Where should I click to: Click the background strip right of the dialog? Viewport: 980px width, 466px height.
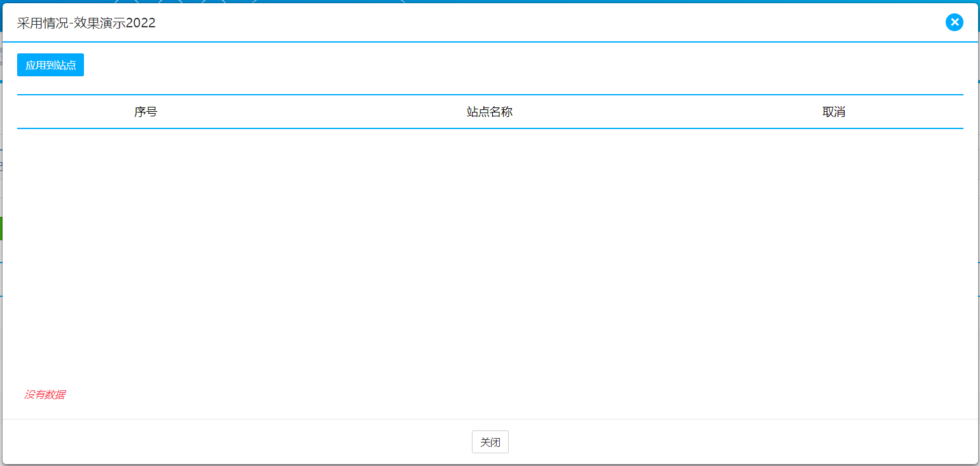[x=979, y=191]
